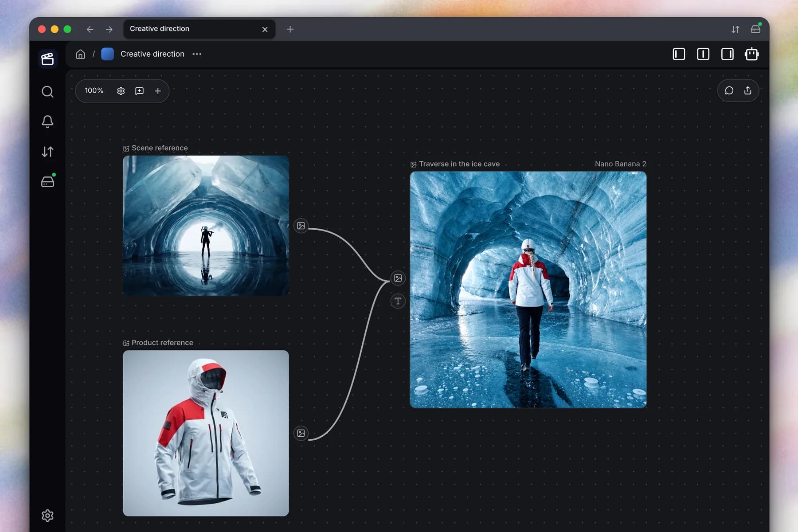Open the 100% zoom level control
The height and width of the screenshot is (532, 798).
point(94,90)
